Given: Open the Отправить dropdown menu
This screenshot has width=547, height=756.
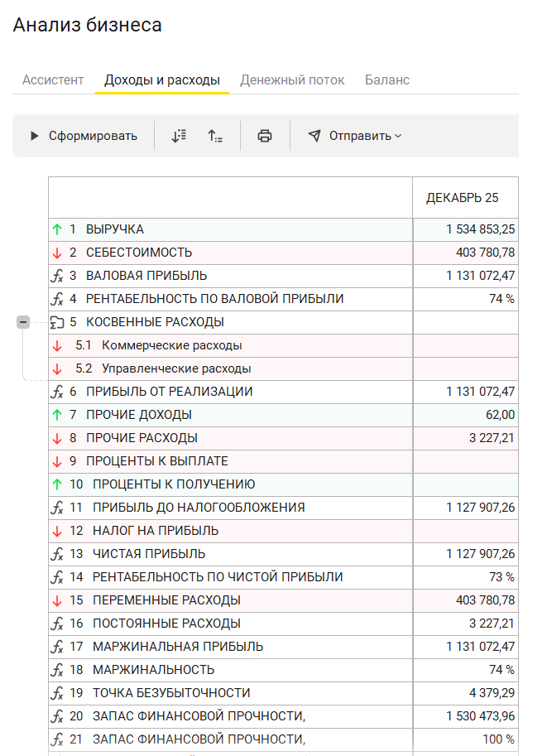Looking at the screenshot, I should (364, 136).
